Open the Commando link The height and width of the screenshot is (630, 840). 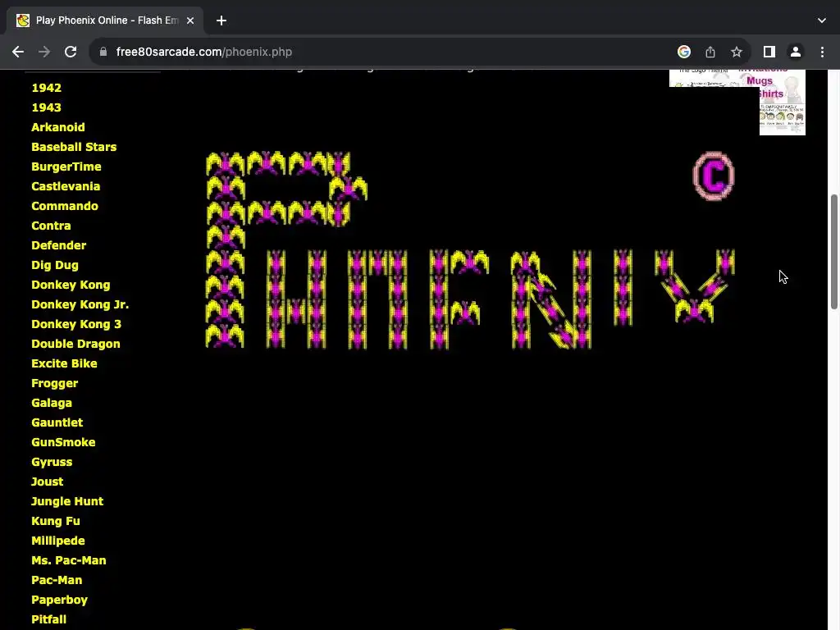64,206
